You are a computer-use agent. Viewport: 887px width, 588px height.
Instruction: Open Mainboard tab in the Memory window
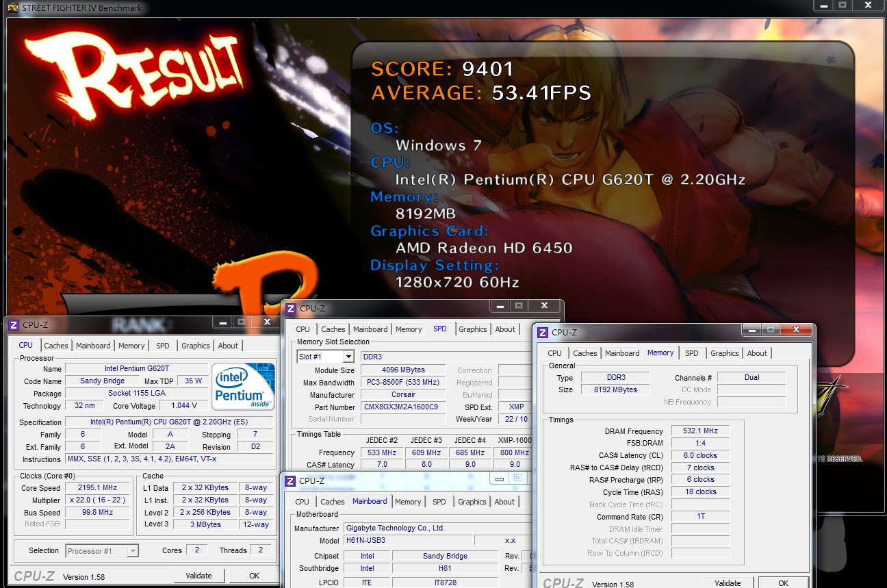(x=622, y=353)
